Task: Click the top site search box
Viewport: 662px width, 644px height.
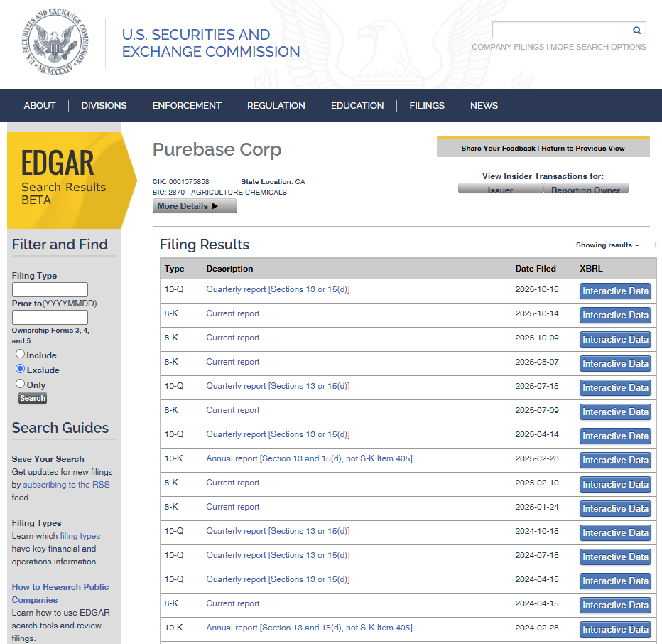Action: point(561,30)
